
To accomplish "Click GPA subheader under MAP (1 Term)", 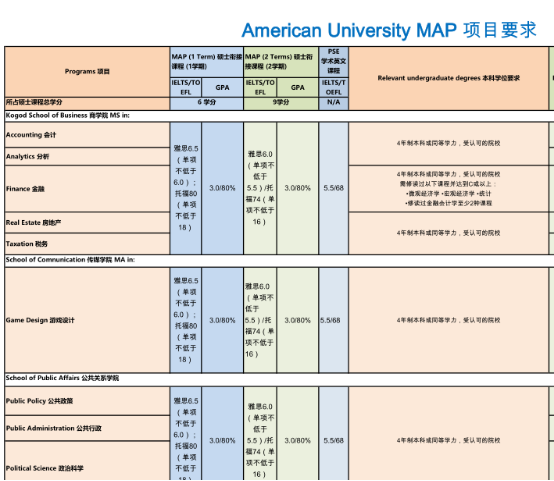I will tap(222, 87).
